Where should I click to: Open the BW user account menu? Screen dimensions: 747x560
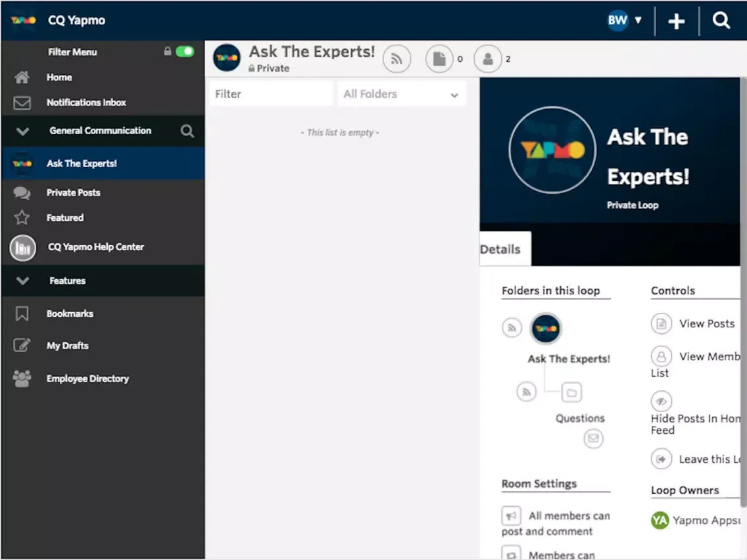624,20
